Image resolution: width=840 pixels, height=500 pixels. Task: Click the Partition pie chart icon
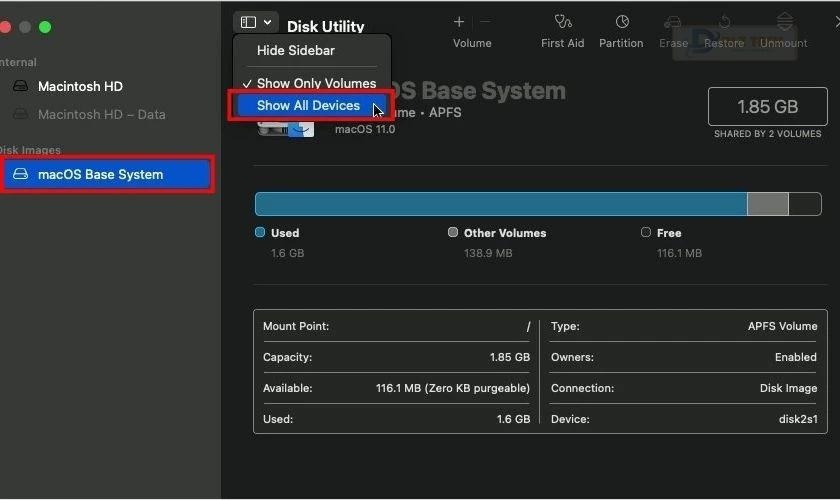pyautogui.click(x=621, y=22)
